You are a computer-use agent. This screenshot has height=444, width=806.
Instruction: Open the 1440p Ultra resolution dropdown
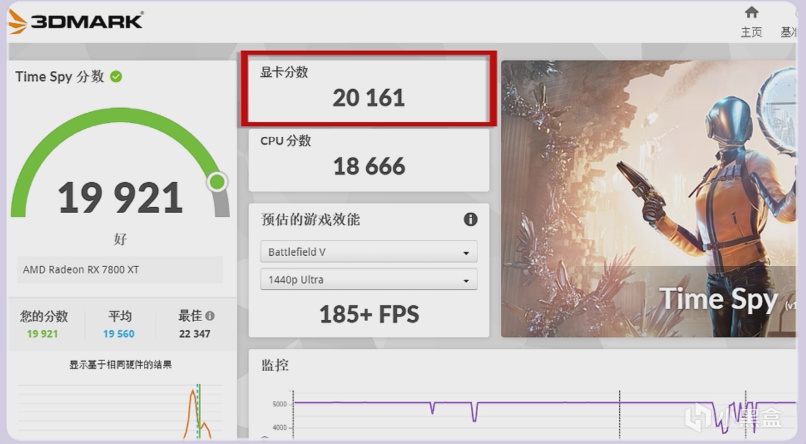coord(369,280)
